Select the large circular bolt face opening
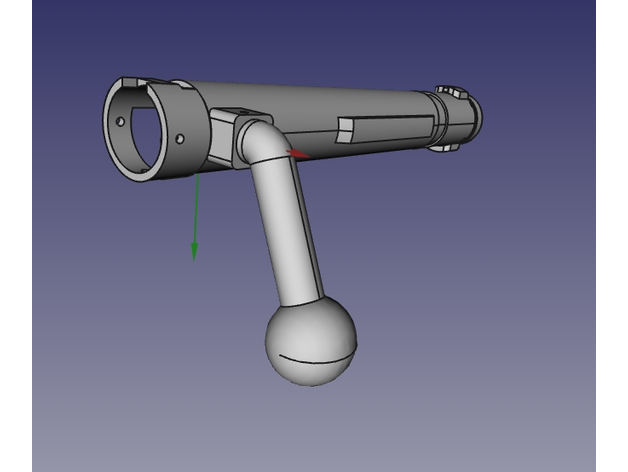This screenshot has width=628, height=472. coord(152,131)
